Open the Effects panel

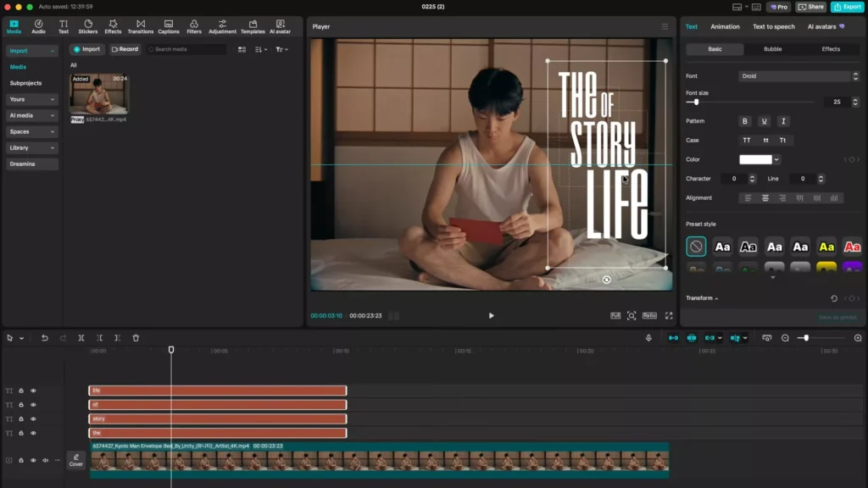click(113, 26)
